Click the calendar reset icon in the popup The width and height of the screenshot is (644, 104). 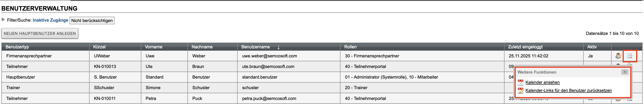click(x=520, y=90)
